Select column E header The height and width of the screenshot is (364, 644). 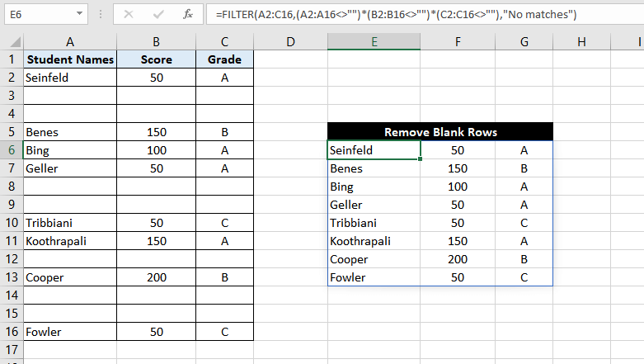pos(374,42)
